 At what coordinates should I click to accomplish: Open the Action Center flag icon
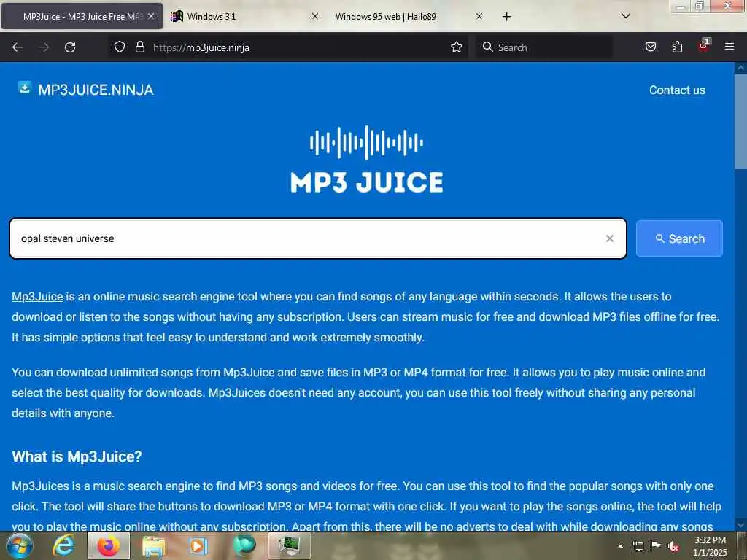point(656,546)
